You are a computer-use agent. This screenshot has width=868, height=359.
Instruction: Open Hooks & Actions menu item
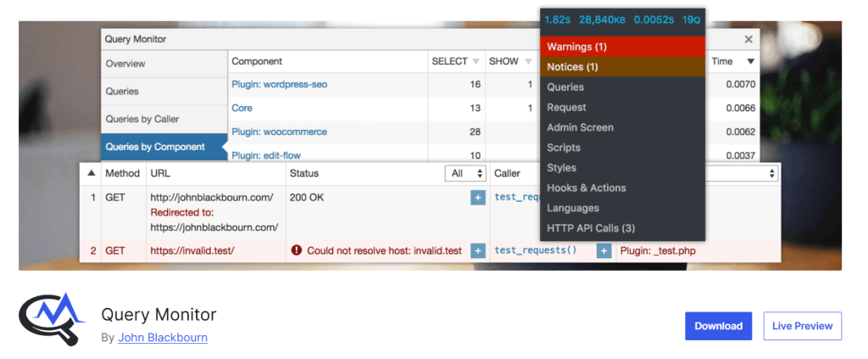coord(623,188)
